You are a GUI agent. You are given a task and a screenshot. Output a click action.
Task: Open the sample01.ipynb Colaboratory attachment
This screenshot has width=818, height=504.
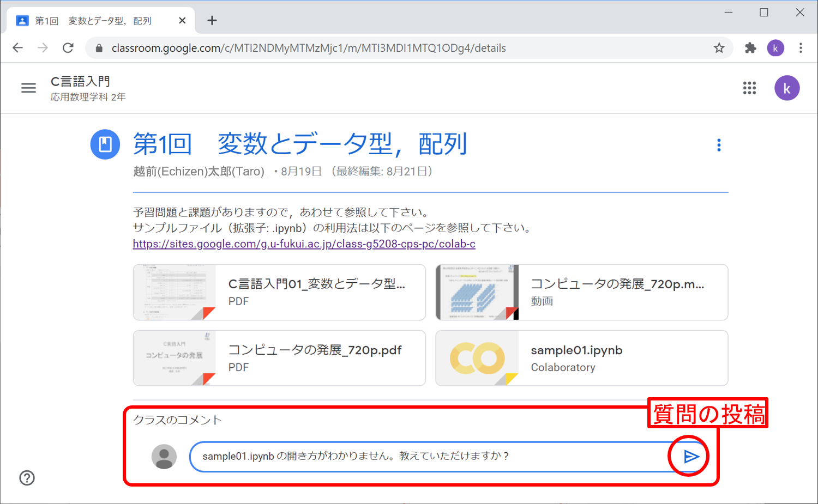(581, 359)
